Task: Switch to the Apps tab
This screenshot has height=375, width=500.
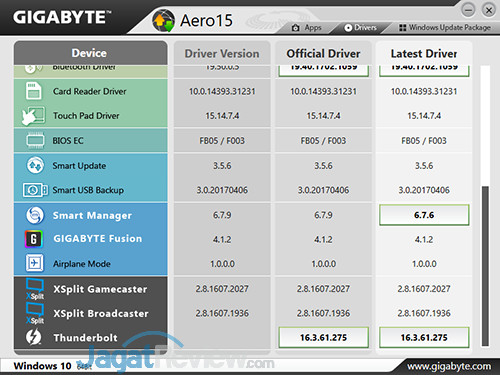Action: pos(307,28)
